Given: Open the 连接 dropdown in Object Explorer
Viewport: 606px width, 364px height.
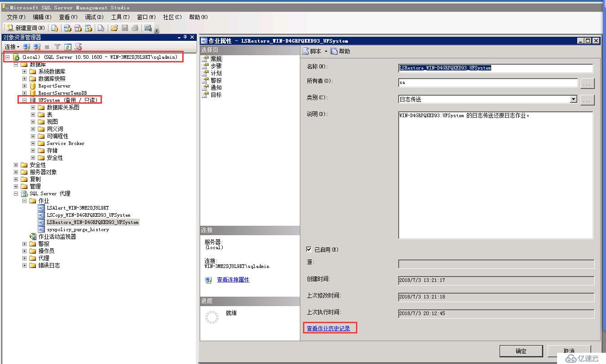Looking at the screenshot, I should [12, 47].
